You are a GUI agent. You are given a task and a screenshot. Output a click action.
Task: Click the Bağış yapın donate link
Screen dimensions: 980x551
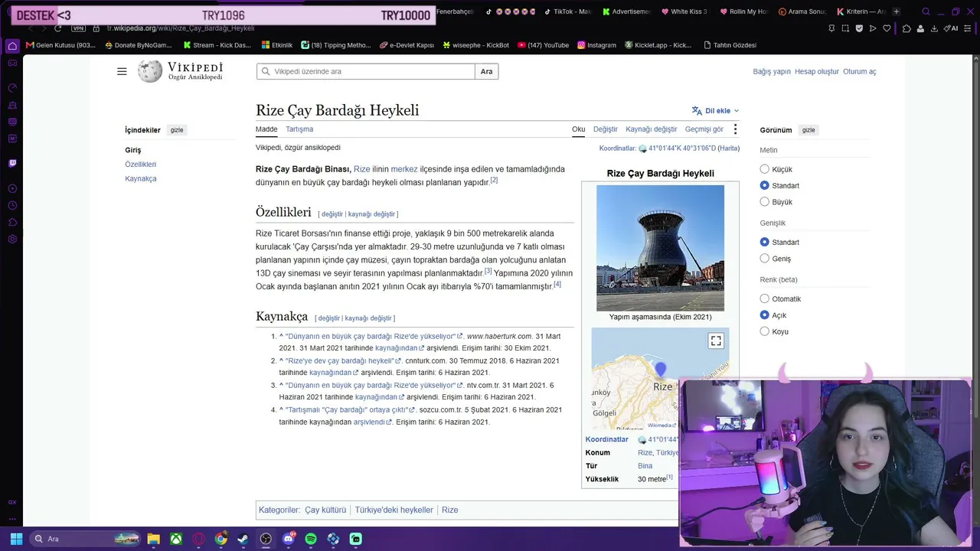772,71
